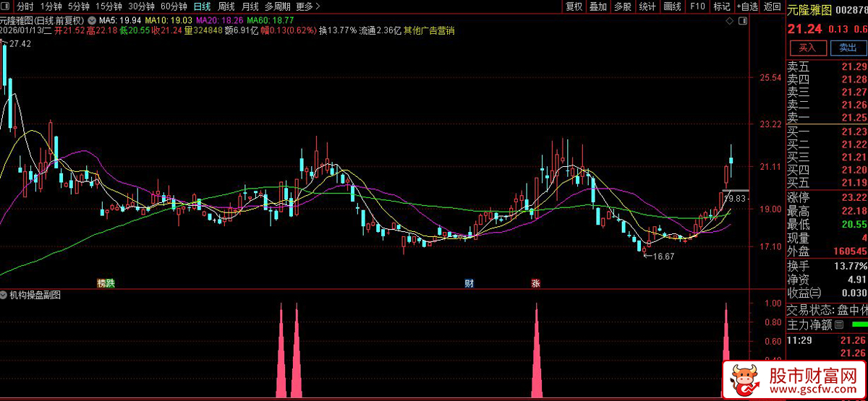Click the 元隆雅图 stock name in quote panel
This screenshot has width=868, height=401.
[809, 9]
